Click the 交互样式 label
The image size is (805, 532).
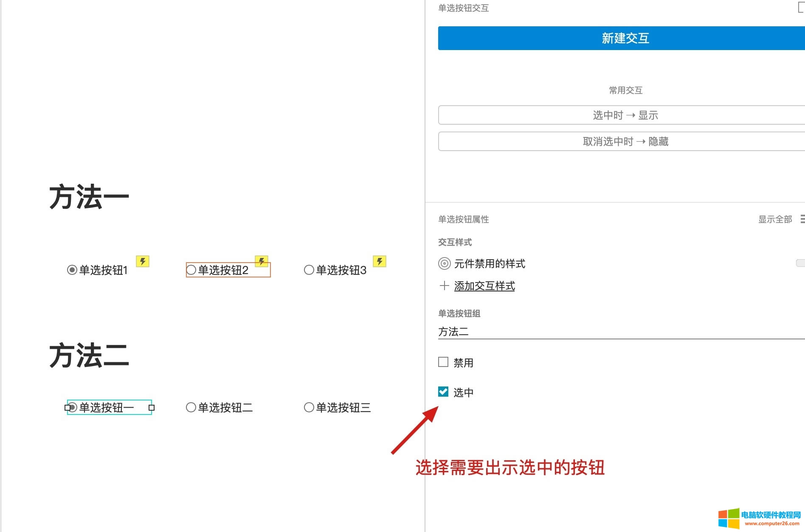pyautogui.click(x=455, y=242)
